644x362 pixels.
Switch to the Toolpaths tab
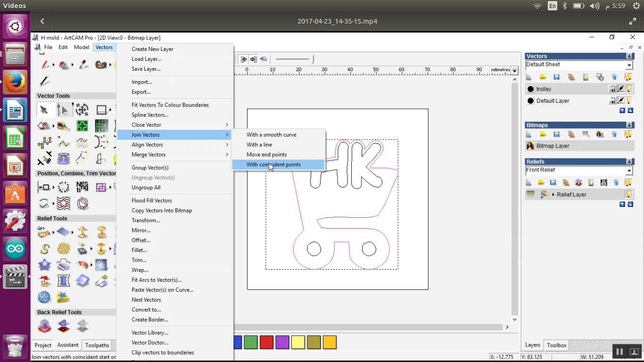97,345
